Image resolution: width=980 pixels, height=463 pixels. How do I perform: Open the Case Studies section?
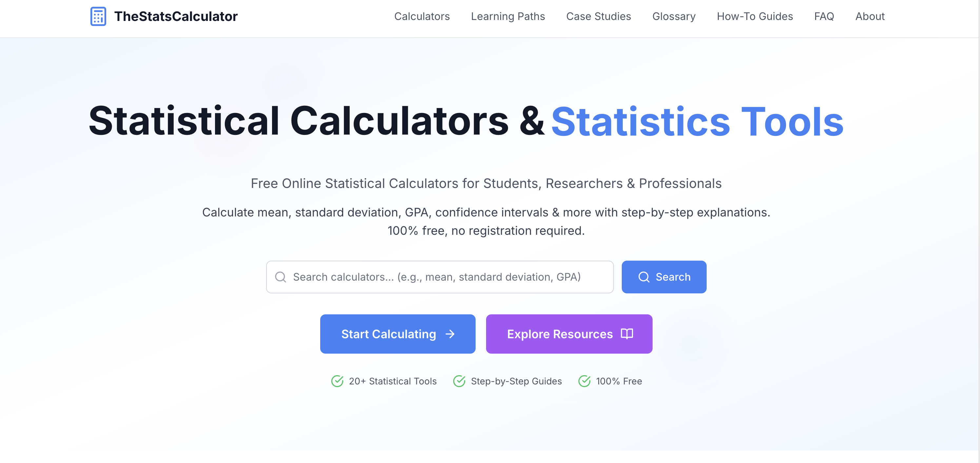(x=598, y=16)
